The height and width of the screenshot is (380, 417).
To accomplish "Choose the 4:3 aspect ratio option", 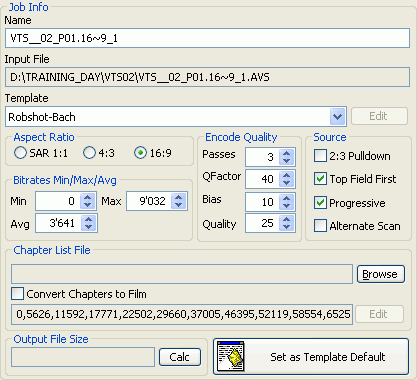I will 89,153.
